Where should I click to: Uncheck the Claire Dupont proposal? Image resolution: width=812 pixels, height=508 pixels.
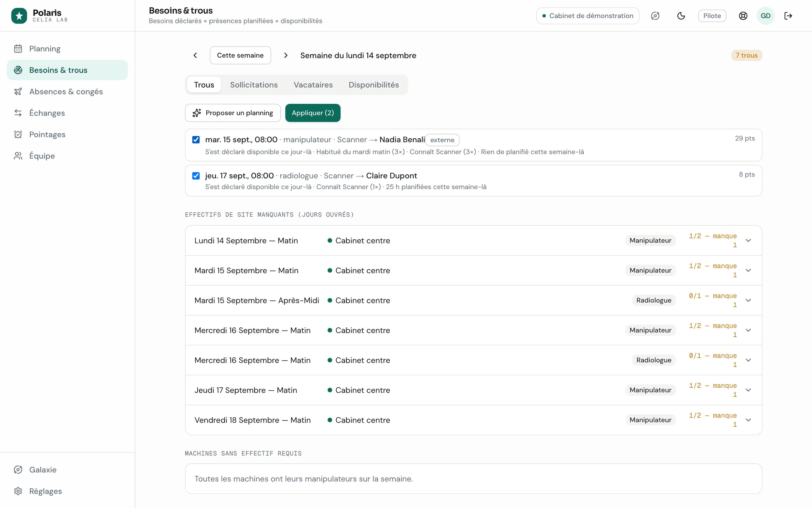tap(196, 176)
